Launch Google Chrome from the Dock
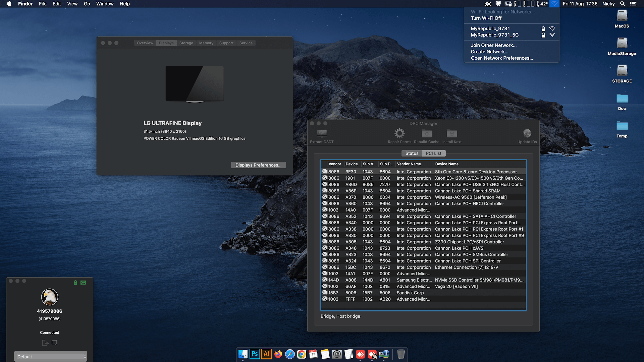 pyautogui.click(x=302, y=354)
